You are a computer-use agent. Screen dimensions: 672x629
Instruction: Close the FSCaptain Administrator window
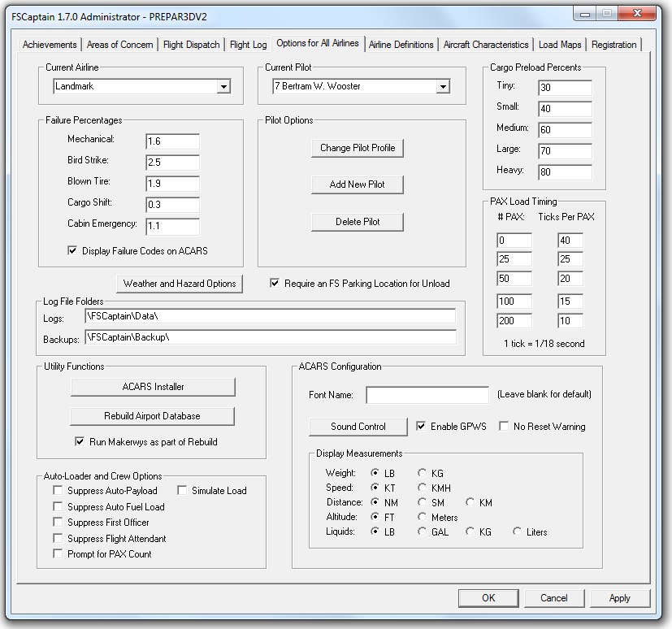click(x=637, y=14)
